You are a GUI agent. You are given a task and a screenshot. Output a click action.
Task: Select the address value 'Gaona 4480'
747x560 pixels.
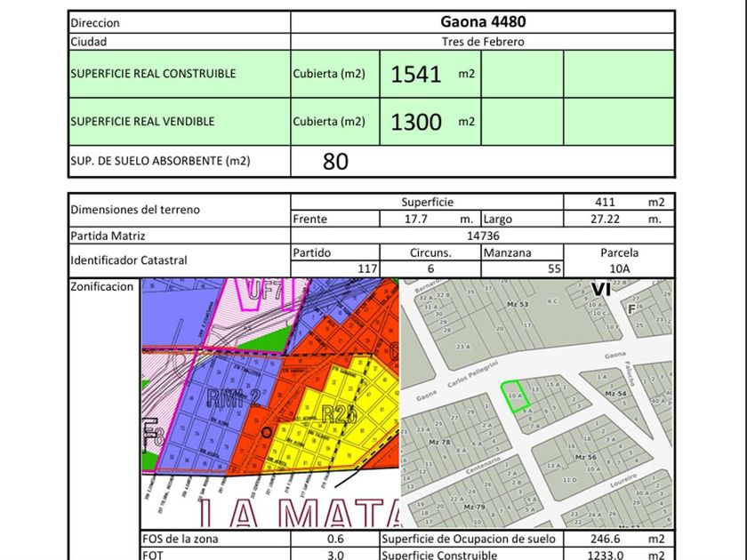click(x=483, y=22)
